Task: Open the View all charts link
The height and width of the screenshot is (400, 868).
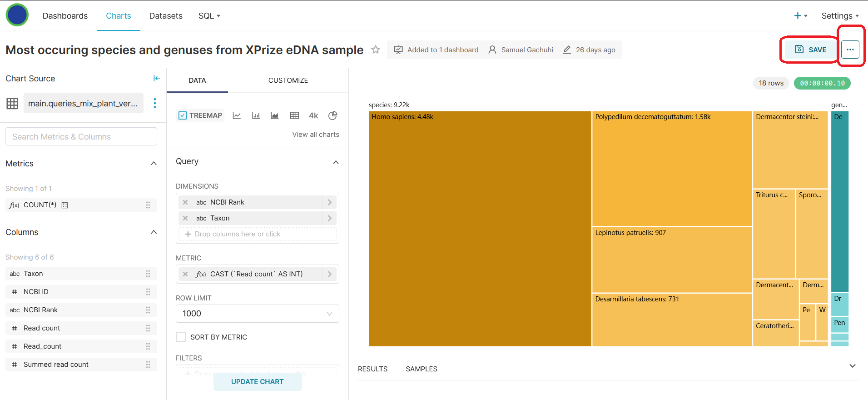Action: (x=316, y=135)
